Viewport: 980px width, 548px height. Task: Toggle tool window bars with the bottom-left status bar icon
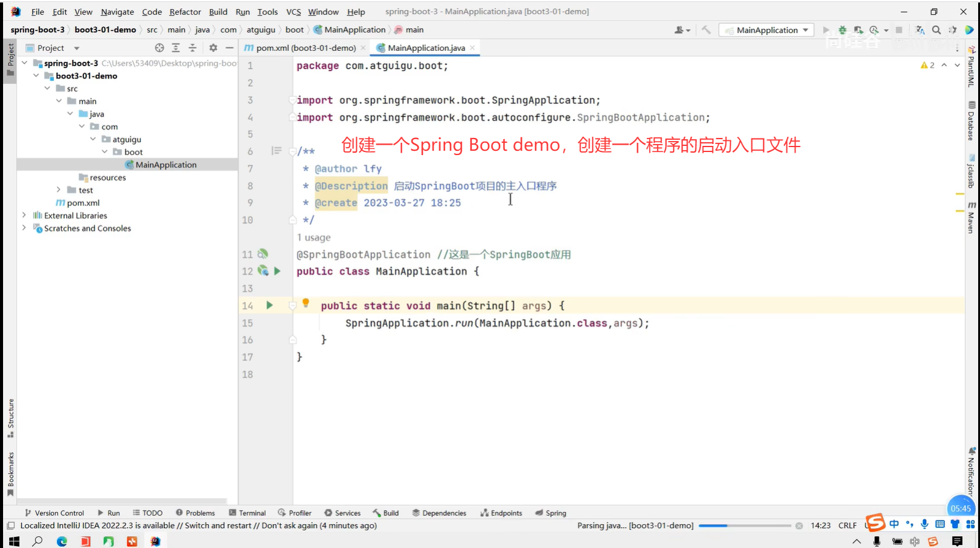click(10, 525)
